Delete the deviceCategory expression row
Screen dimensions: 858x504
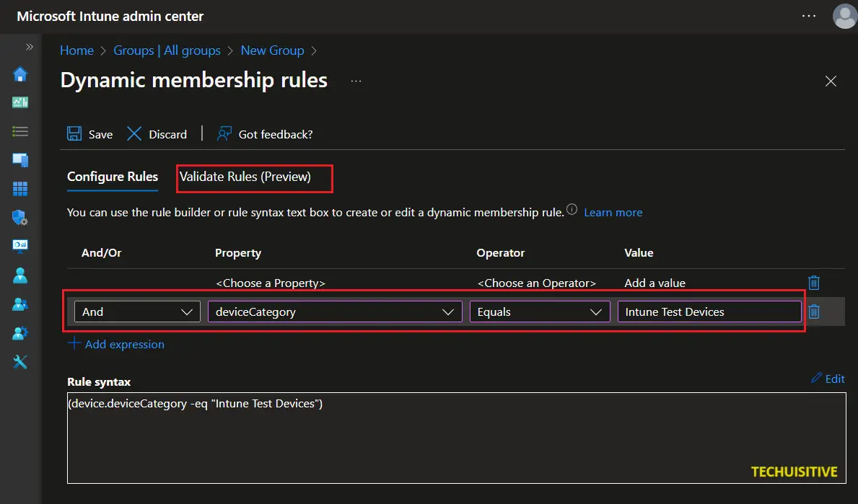click(x=814, y=311)
